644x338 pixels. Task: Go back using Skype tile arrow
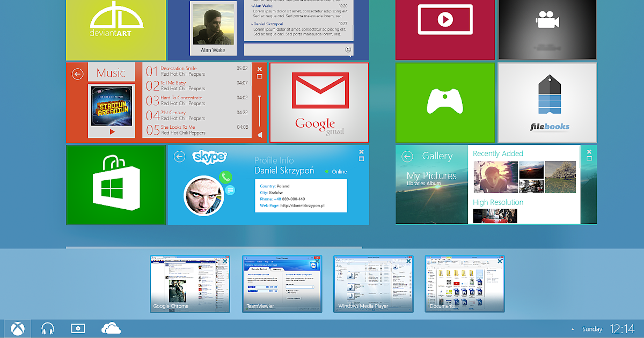[x=179, y=156]
